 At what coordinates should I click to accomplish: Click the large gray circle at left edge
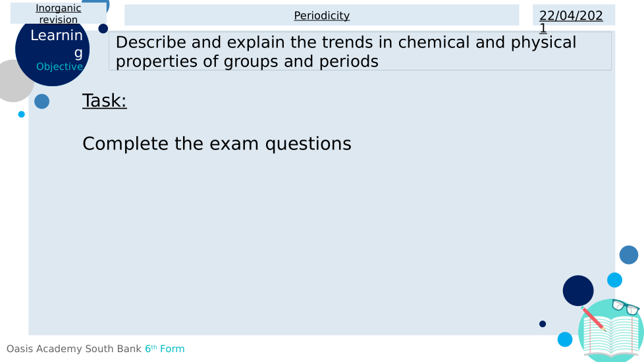pos(12,81)
